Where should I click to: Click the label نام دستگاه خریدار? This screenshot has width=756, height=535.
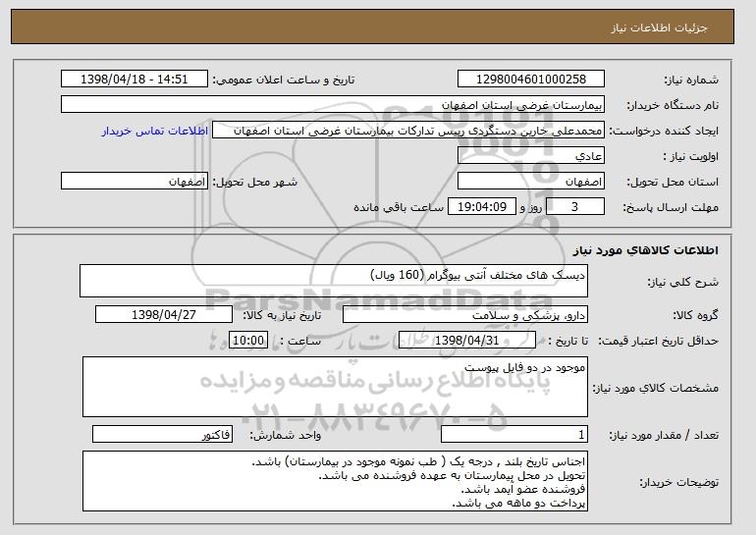point(673,105)
